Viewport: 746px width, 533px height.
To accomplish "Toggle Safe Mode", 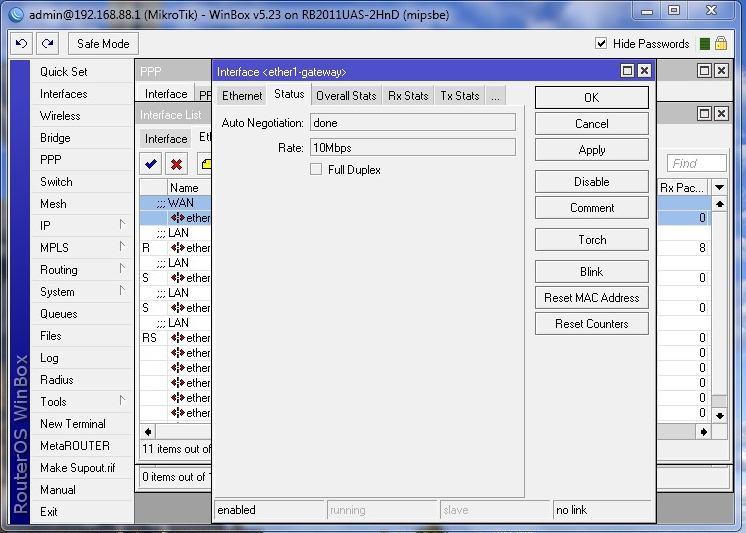I will (x=103, y=44).
